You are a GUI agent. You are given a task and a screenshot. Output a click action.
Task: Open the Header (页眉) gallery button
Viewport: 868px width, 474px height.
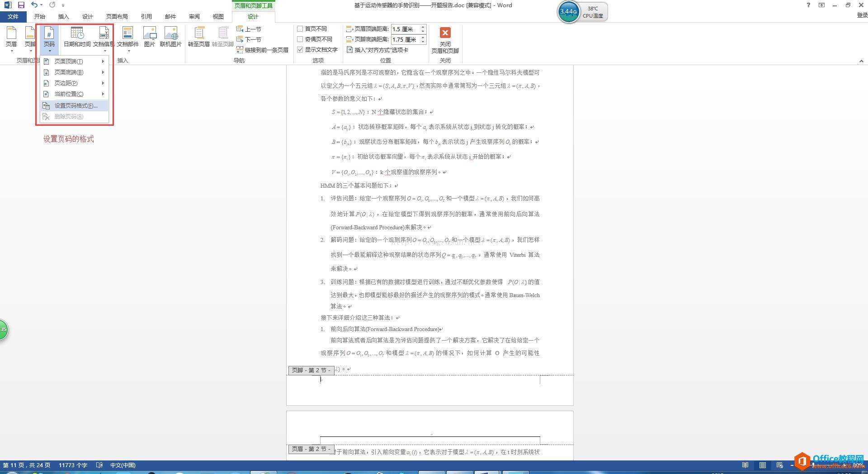pyautogui.click(x=11, y=39)
